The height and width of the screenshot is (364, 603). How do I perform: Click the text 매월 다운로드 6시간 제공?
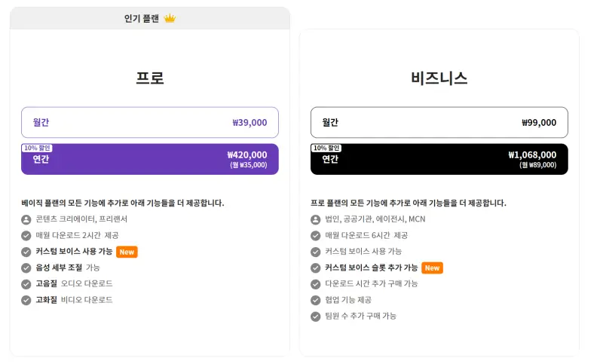pos(366,235)
